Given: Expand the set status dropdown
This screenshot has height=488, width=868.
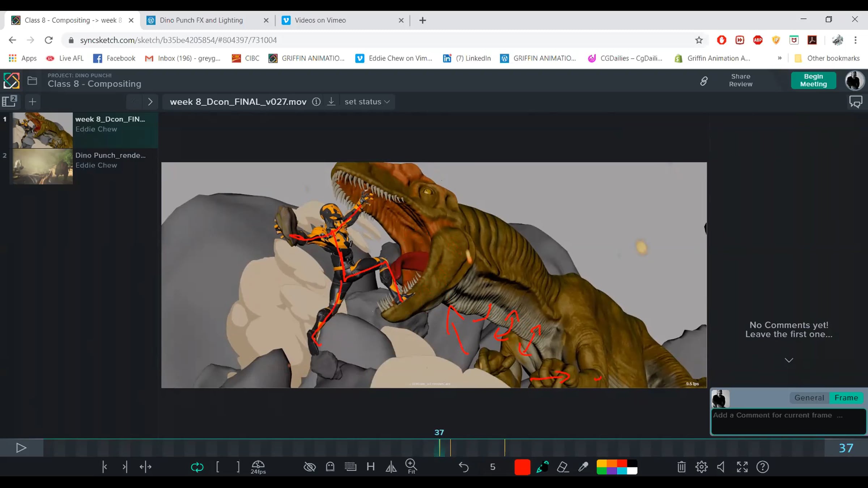Looking at the screenshot, I should tap(367, 102).
